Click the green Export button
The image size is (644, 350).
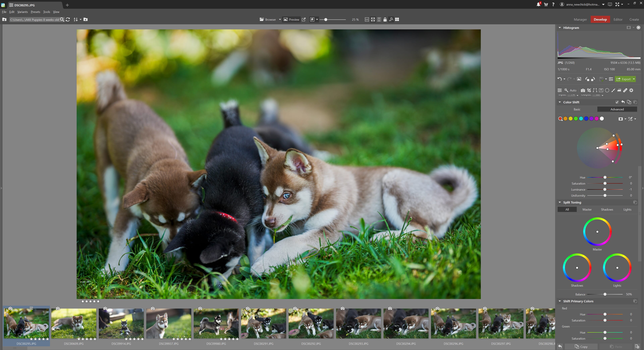624,79
